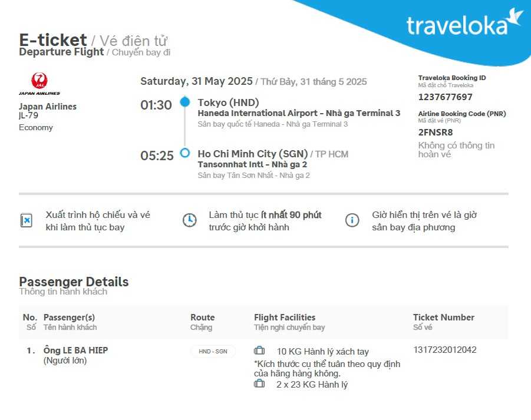531x420 pixels.
Task: Click the Traveloka Booking ID 1237677697
Action: (x=445, y=97)
